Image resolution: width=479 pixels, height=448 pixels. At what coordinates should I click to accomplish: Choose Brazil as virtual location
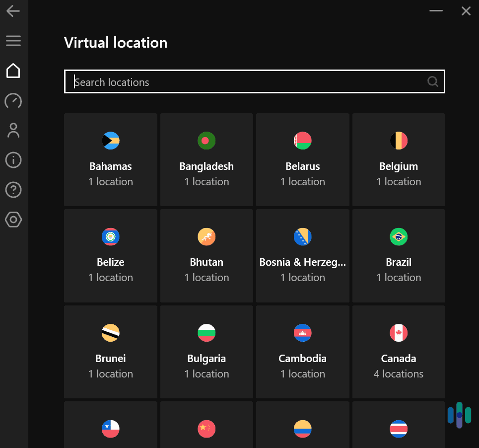[398, 255]
